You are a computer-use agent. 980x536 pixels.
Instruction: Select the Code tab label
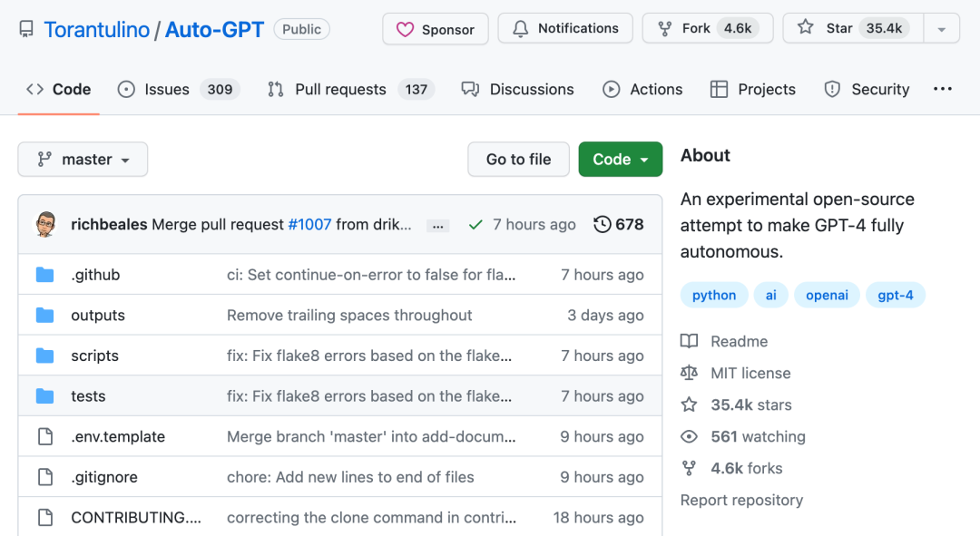(x=72, y=89)
